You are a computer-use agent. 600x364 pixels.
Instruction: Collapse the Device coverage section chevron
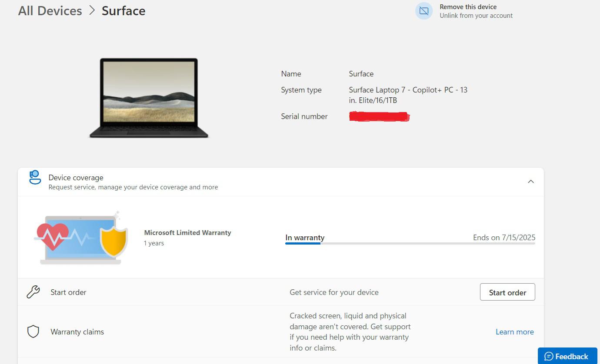(x=530, y=182)
